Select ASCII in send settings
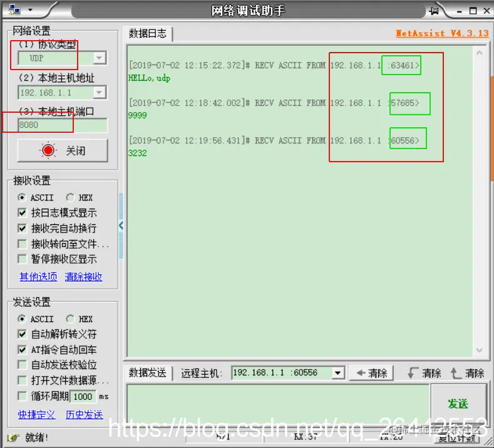This screenshot has width=494, height=448. pos(36,319)
